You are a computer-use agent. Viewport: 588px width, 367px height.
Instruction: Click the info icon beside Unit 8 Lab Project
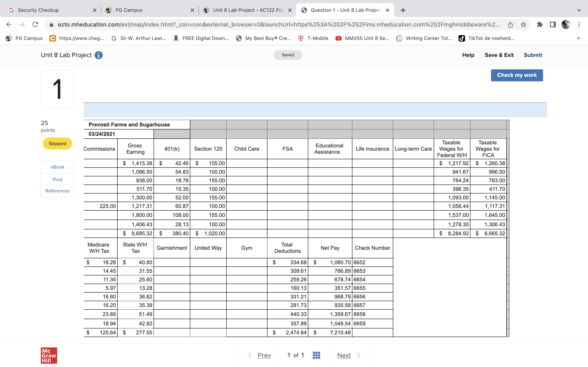pos(98,55)
